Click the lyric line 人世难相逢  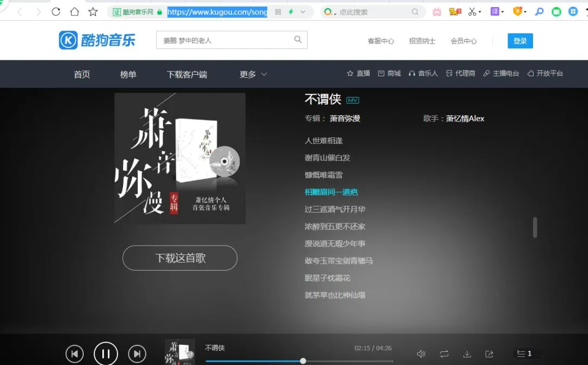click(x=323, y=141)
